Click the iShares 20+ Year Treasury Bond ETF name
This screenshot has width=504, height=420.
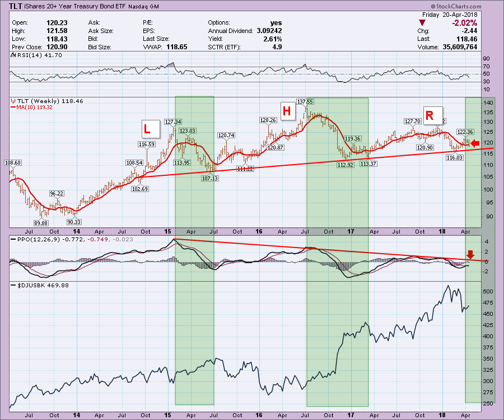(x=75, y=6)
